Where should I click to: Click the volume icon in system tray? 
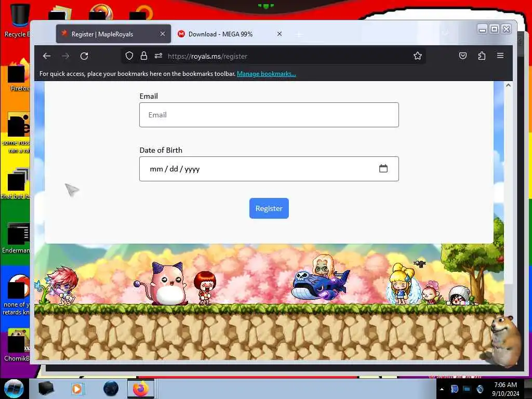click(x=480, y=389)
